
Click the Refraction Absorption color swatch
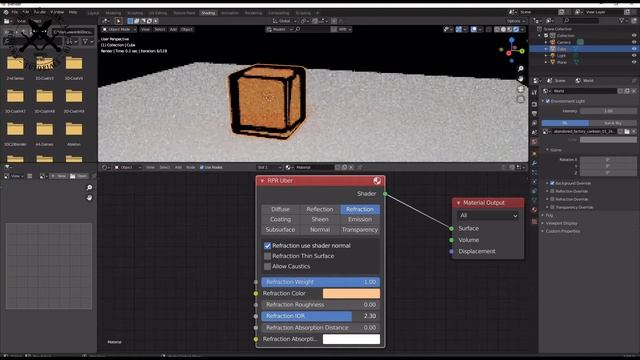tap(351, 339)
